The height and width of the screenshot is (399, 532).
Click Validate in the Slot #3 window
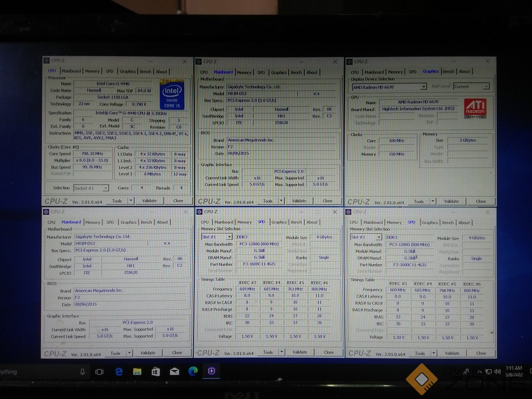point(452,353)
